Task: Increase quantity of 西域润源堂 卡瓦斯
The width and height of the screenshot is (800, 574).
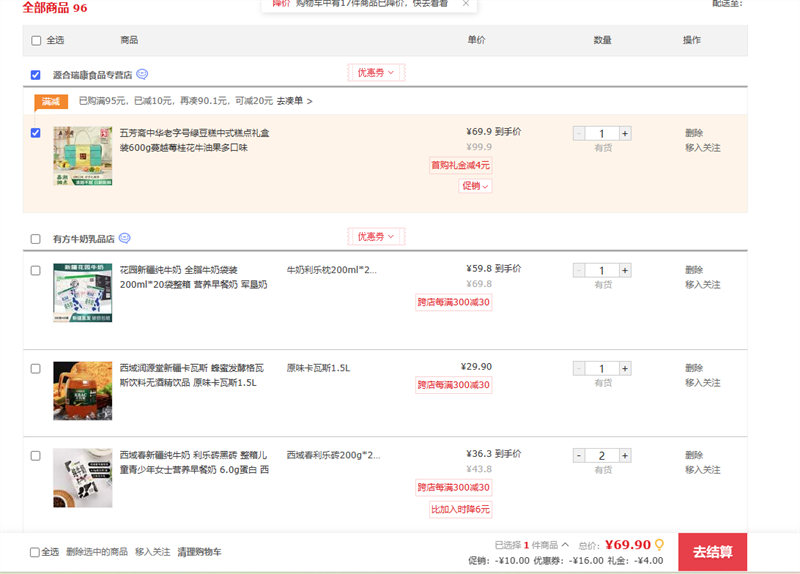Action: 625,368
